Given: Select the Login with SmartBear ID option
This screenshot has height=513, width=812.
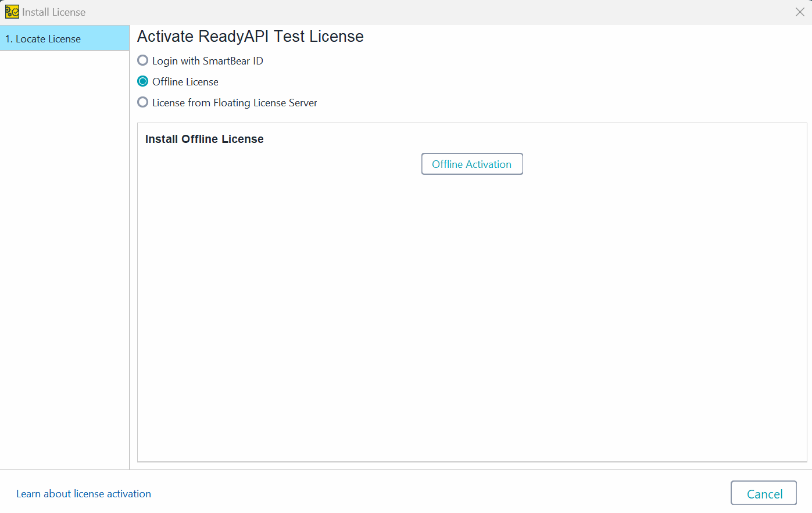Looking at the screenshot, I should [x=142, y=60].
